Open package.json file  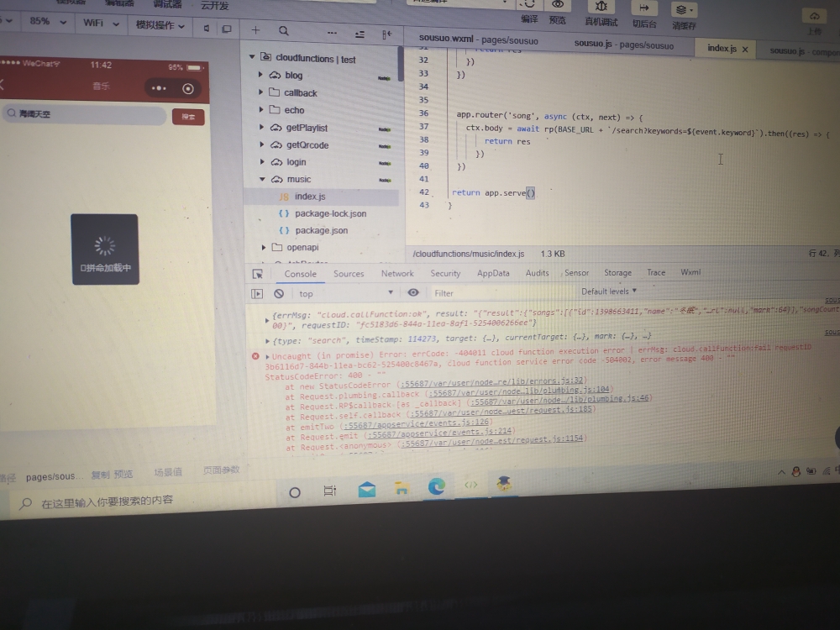pos(322,230)
